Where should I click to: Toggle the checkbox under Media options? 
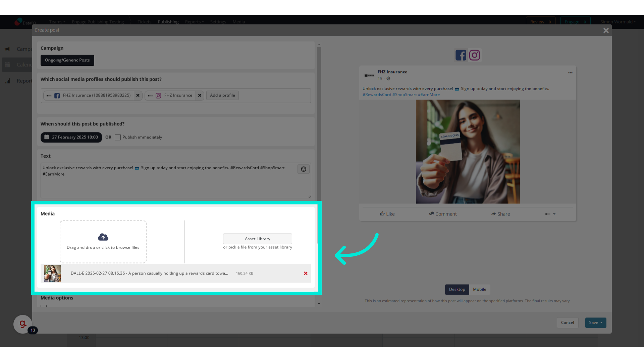(44, 306)
